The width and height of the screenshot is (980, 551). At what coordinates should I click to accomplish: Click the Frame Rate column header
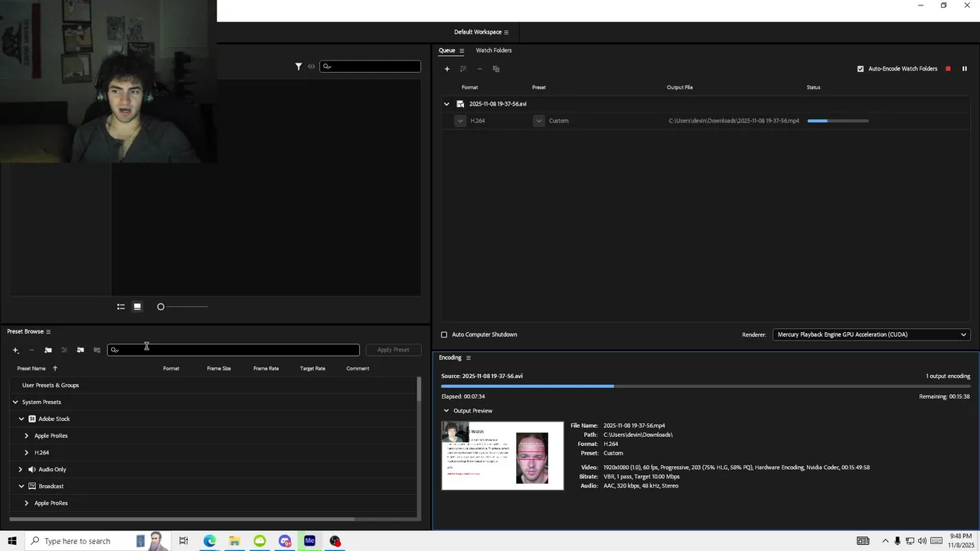(x=266, y=368)
